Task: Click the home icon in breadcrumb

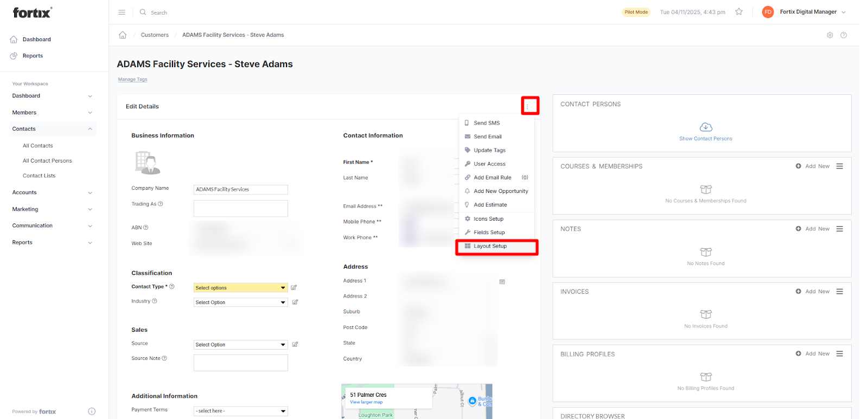Action: [123, 35]
